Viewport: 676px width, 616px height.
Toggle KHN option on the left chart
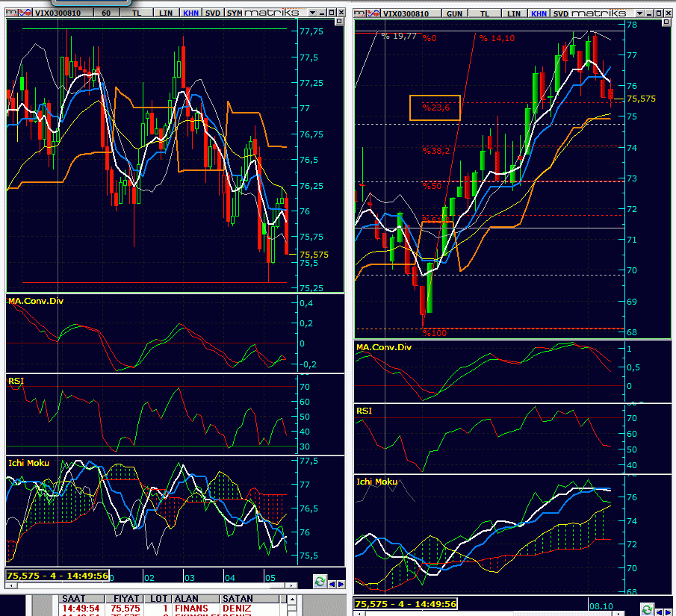(190, 13)
